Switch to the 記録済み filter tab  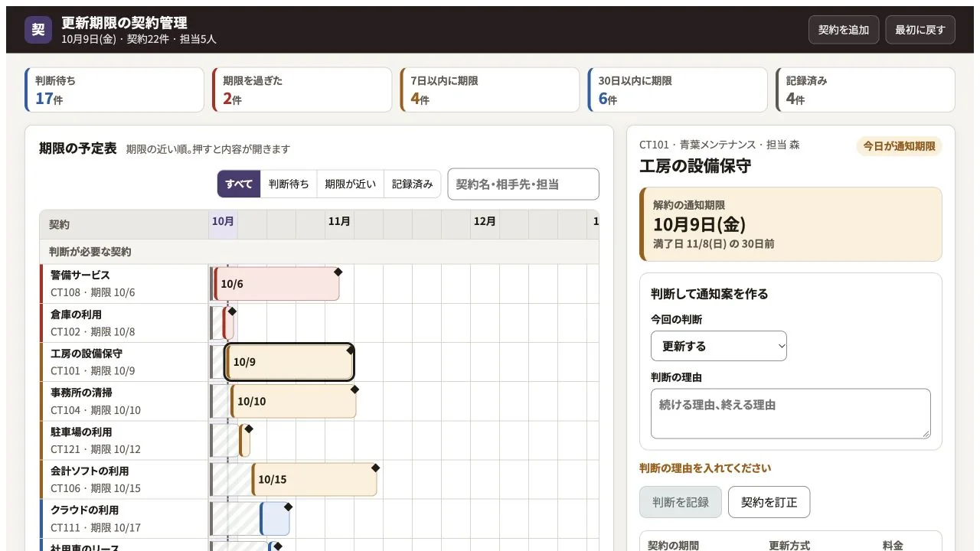point(412,184)
